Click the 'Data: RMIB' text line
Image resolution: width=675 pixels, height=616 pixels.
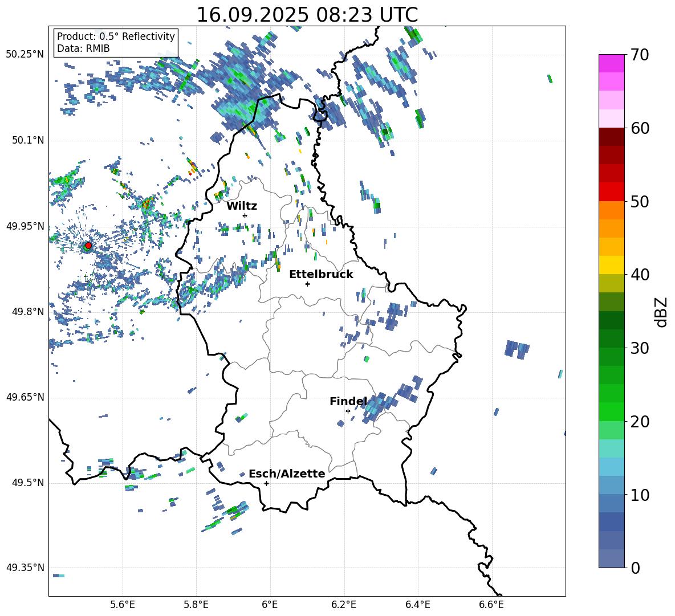tap(83, 48)
